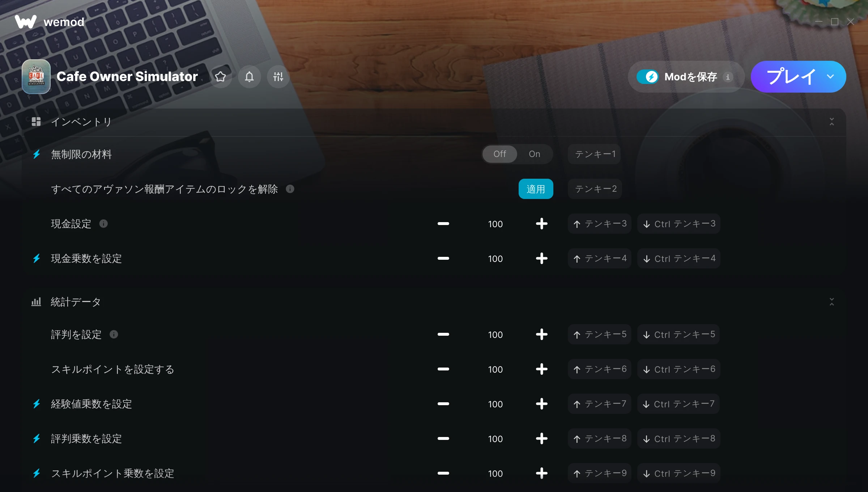Viewport: 868px width, 492px height.
Task: Click the プレイ button
Action: coord(790,77)
